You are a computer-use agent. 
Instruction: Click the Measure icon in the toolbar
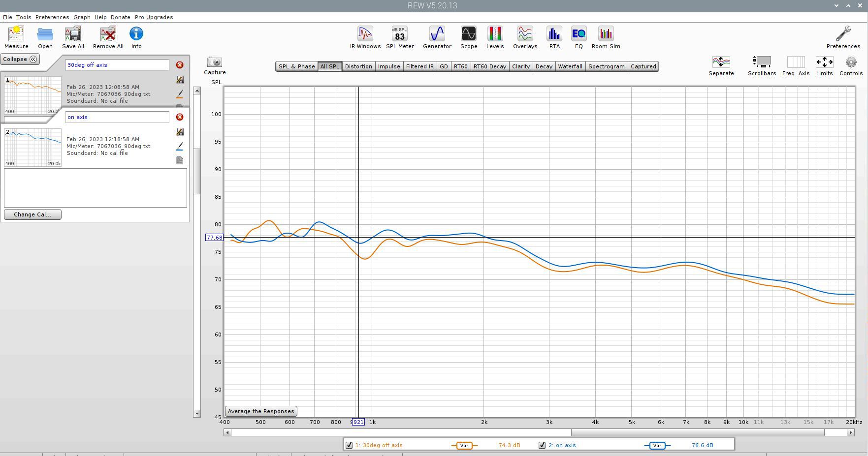tap(16, 34)
